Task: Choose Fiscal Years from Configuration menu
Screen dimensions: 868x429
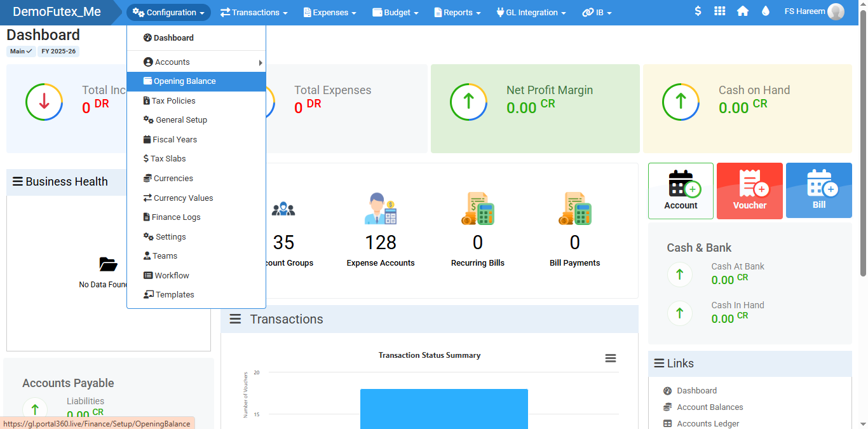Action: (x=174, y=140)
